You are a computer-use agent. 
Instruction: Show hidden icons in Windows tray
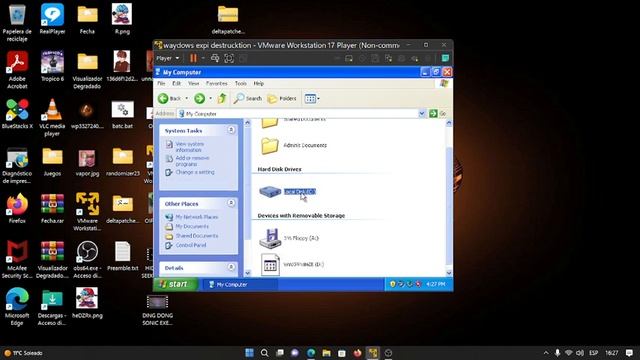[x=546, y=353]
